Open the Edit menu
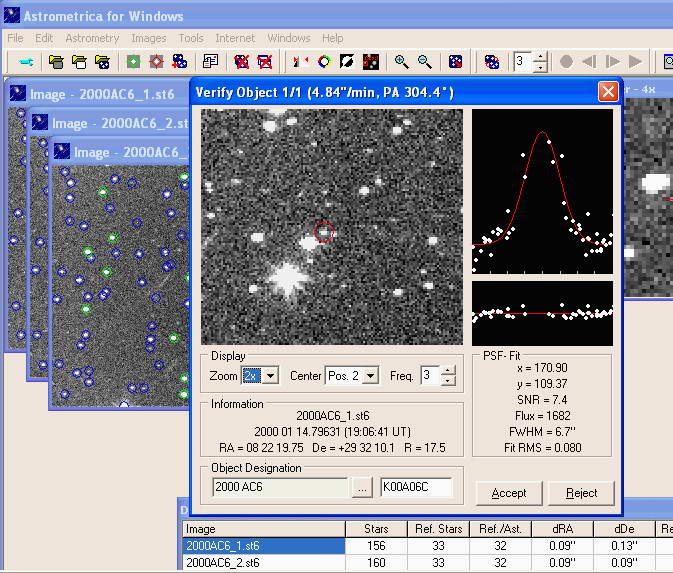The image size is (673, 573). pos(44,38)
